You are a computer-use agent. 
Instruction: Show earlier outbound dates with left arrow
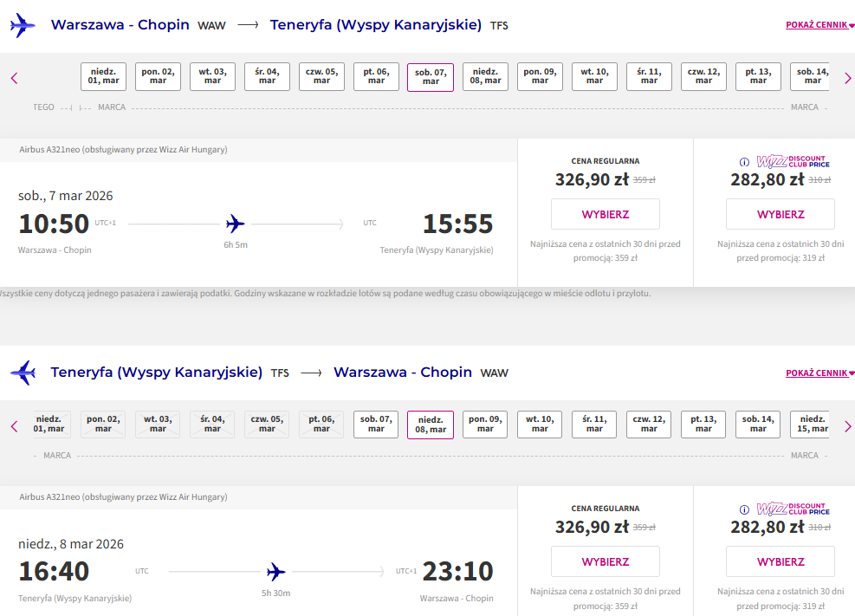click(x=14, y=78)
